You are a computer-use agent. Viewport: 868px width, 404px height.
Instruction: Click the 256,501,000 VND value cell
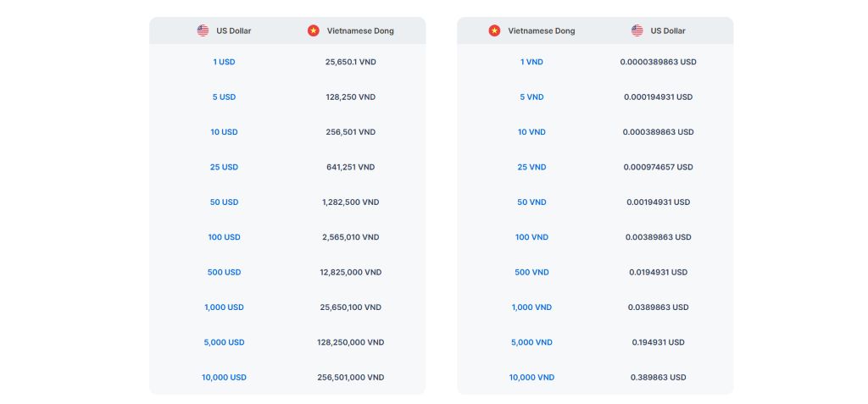click(350, 378)
